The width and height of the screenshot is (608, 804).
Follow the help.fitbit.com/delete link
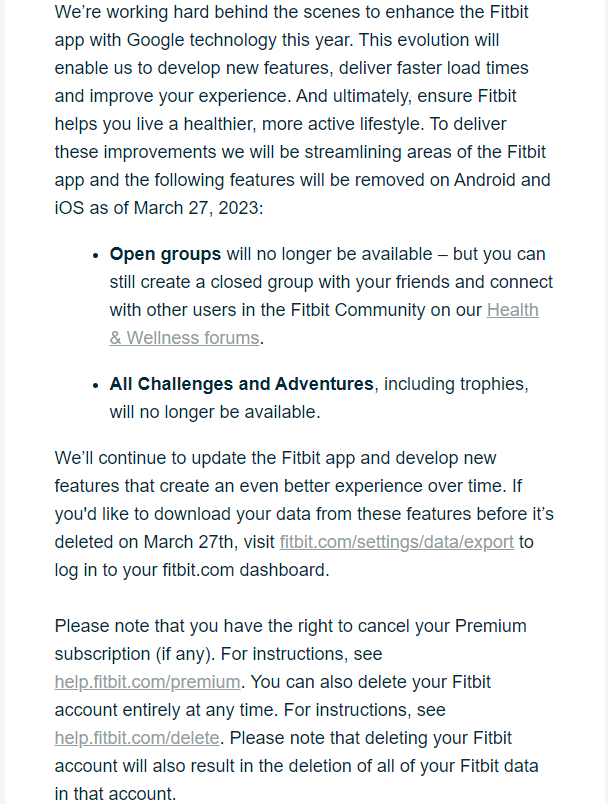pos(137,738)
